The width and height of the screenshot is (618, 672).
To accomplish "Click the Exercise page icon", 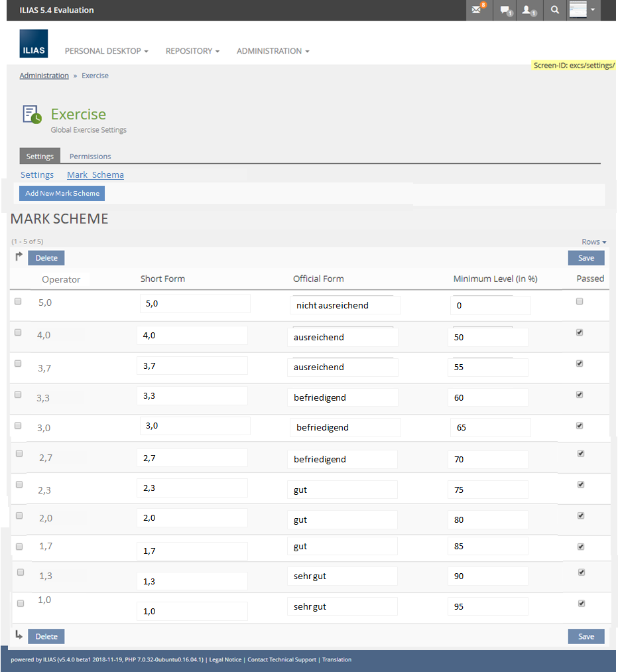I will click(x=32, y=115).
